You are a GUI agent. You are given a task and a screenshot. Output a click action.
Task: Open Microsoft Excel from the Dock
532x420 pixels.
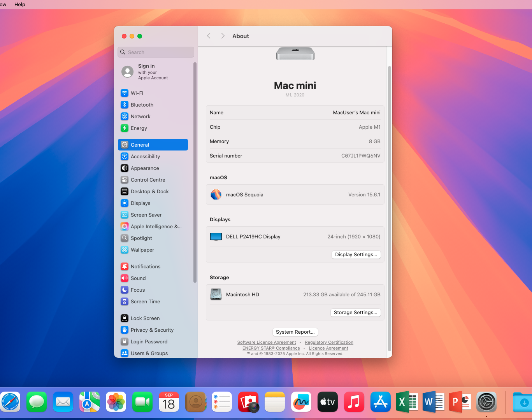pyautogui.click(x=407, y=402)
